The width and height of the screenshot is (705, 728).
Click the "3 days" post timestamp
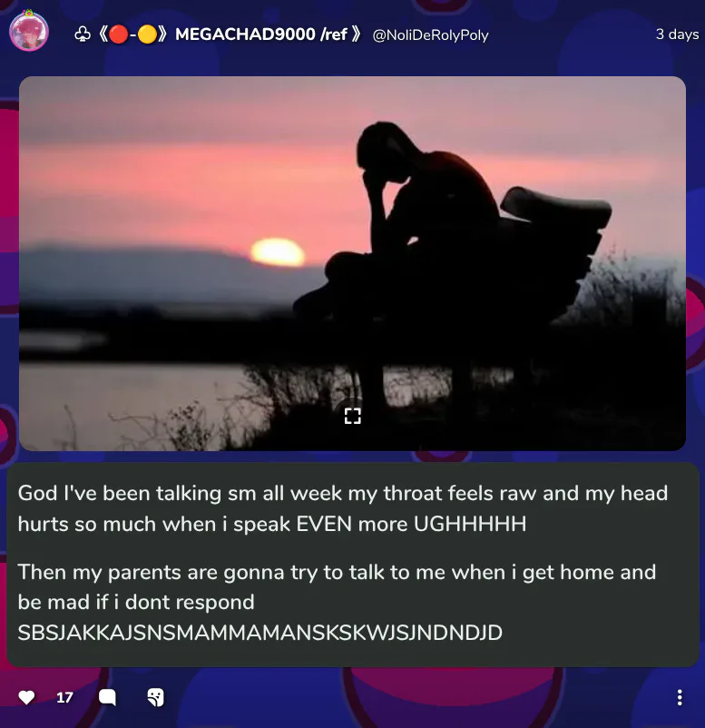[x=677, y=34]
